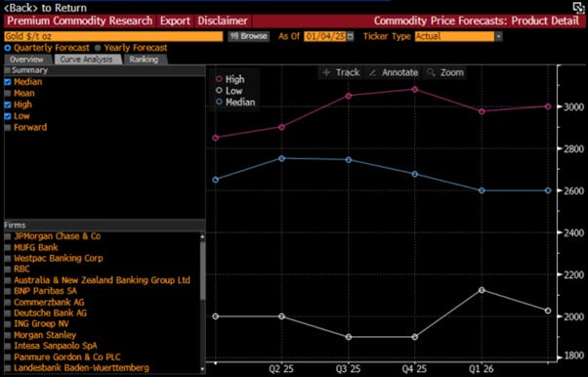The image size is (588, 377).
Task: Click the Browse button
Action: (249, 36)
